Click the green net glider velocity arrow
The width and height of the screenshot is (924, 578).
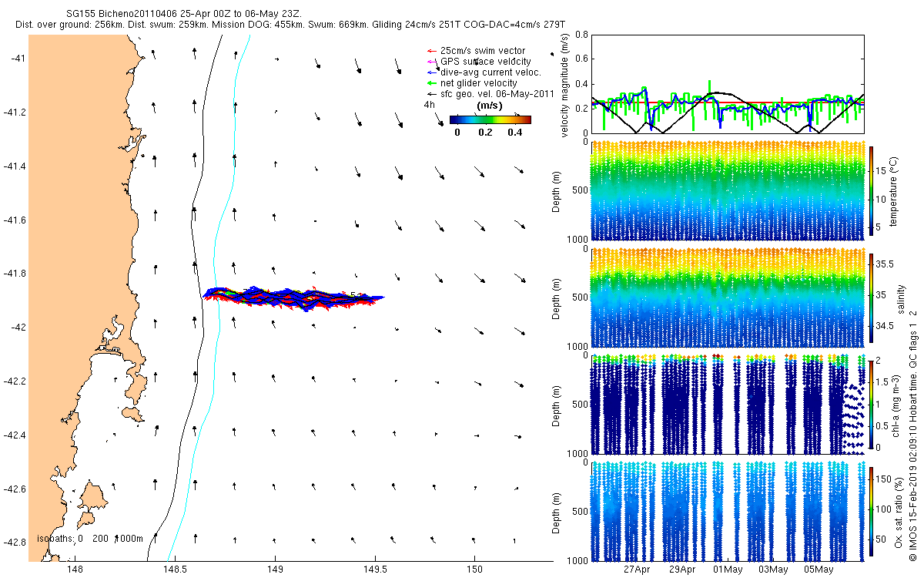[x=431, y=83]
